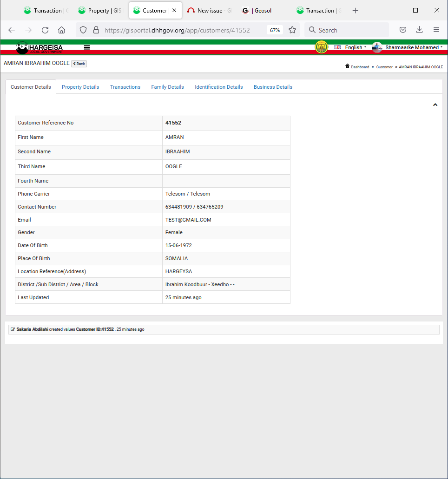Image resolution: width=448 pixels, height=479 pixels.
Task: Click the Save to Pocket icon
Action: coord(403,30)
